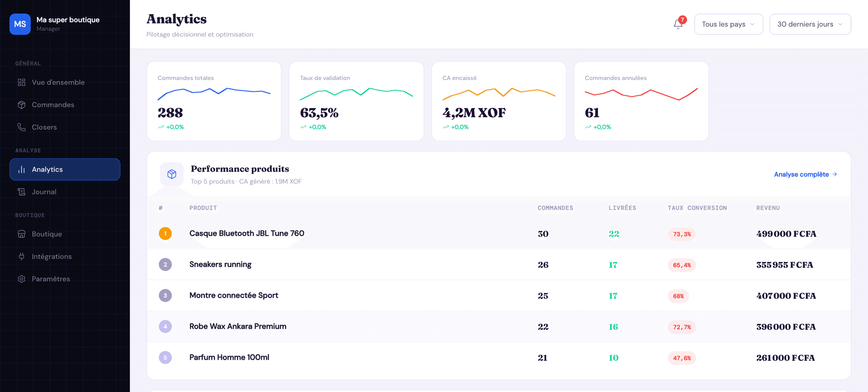Click trend arrow under CA encaissé

click(446, 127)
